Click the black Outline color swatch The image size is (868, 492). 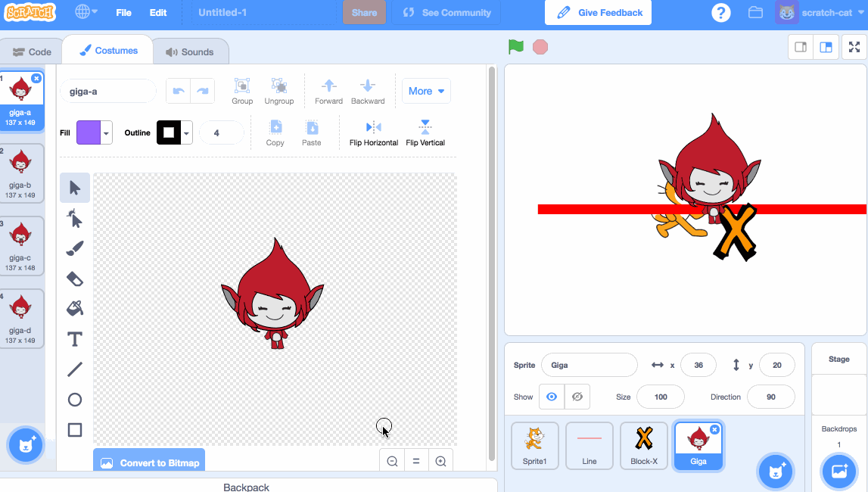point(169,132)
